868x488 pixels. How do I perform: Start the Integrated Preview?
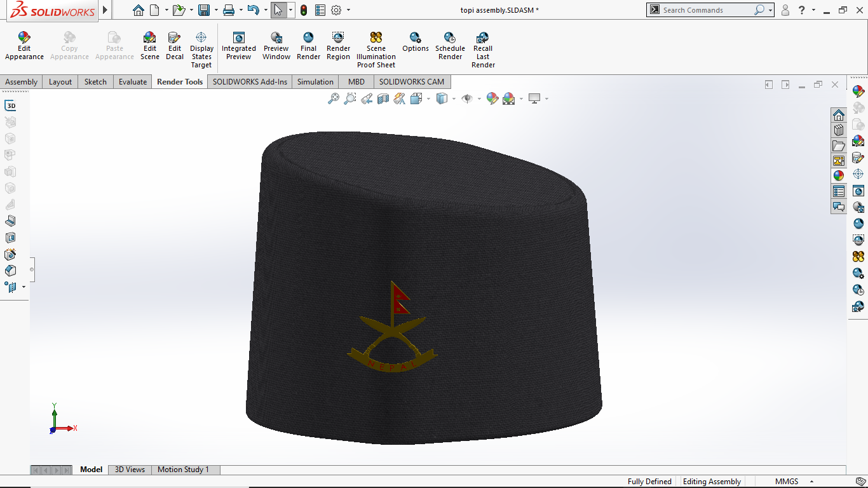[239, 46]
